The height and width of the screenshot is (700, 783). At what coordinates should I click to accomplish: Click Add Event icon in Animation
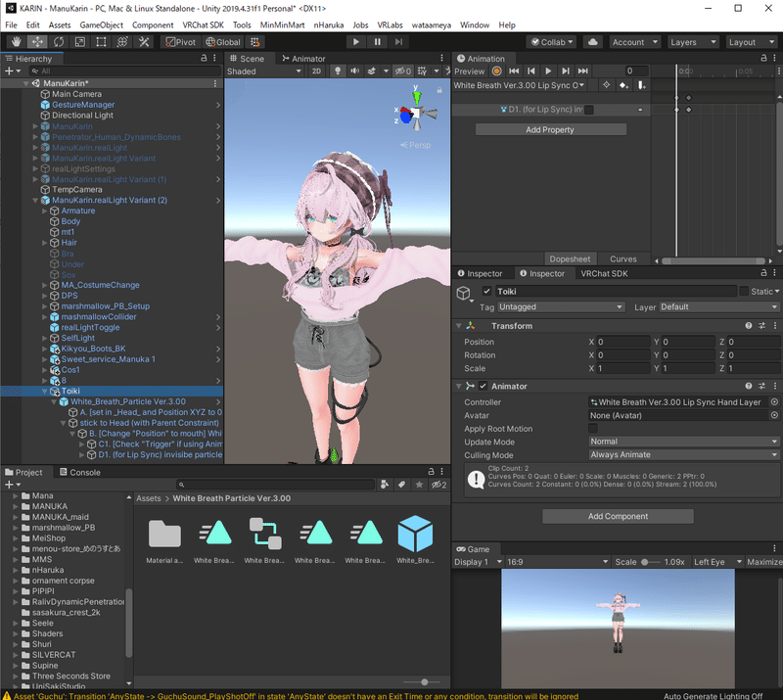coord(641,85)
